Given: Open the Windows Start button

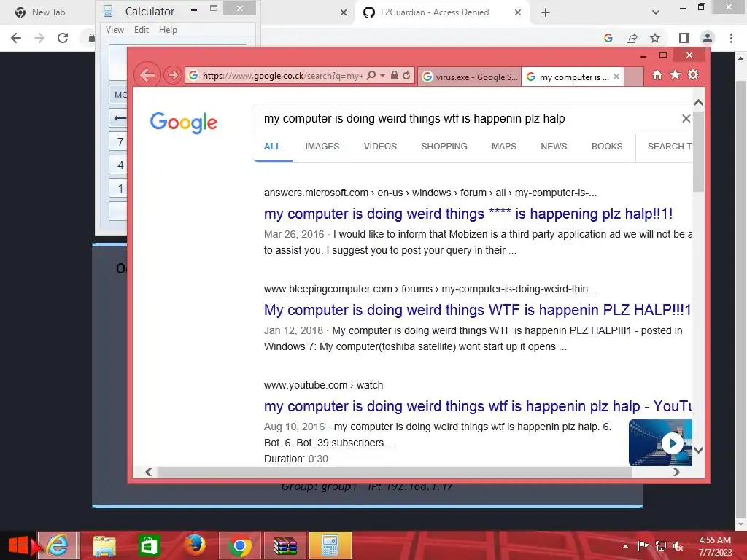Looking at the screenshot, I should pos(18,545).
